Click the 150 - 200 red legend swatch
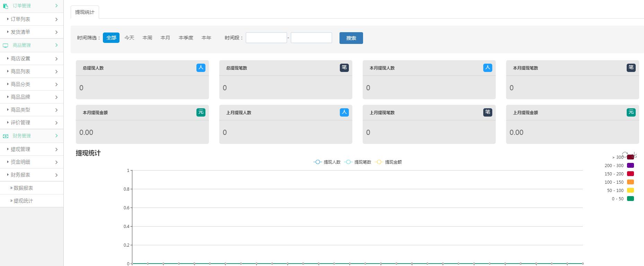This screenshot has width=644, height=266. point(630,174)
